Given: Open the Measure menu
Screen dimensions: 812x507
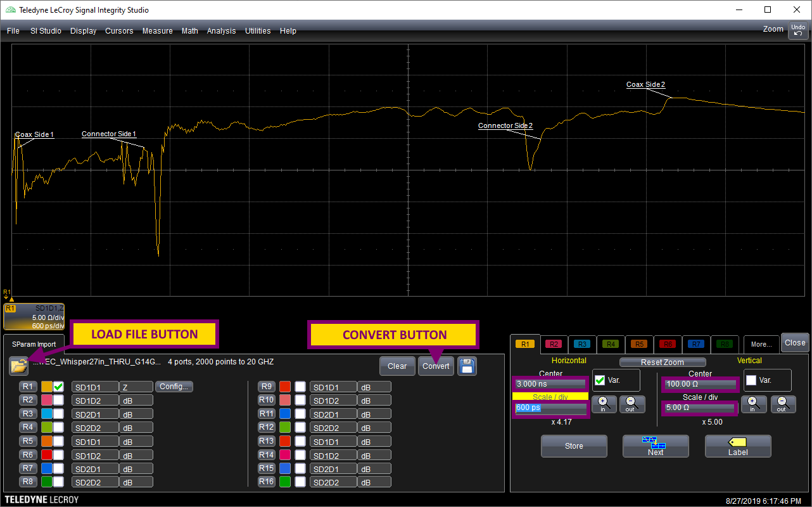Looking at the screenshot, I should tap(158, 31).
